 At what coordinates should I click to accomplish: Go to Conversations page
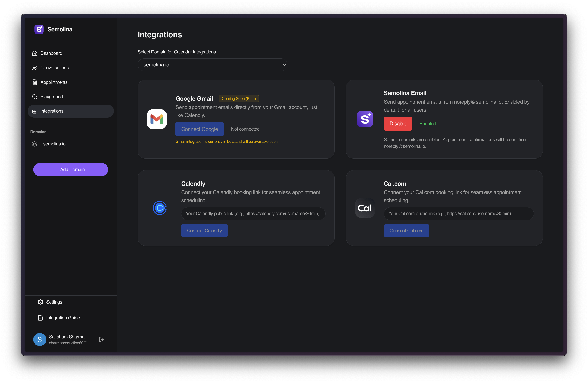tap(71, 68)
